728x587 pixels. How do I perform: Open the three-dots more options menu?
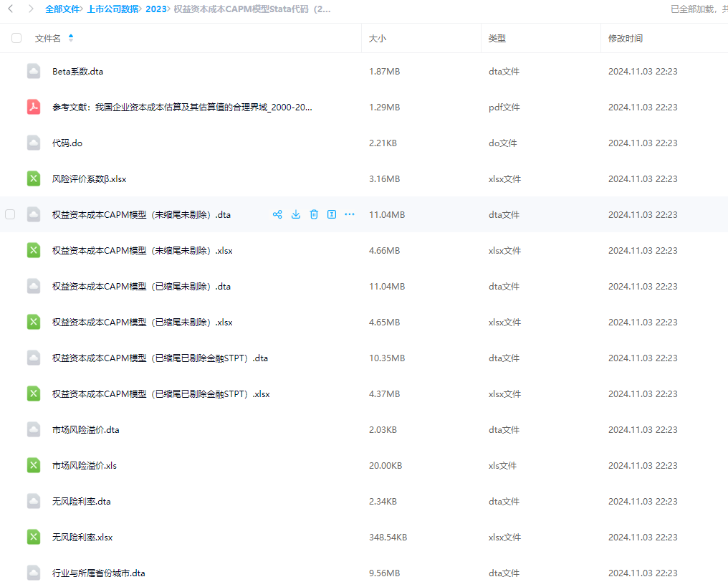(x=350, y=214)
